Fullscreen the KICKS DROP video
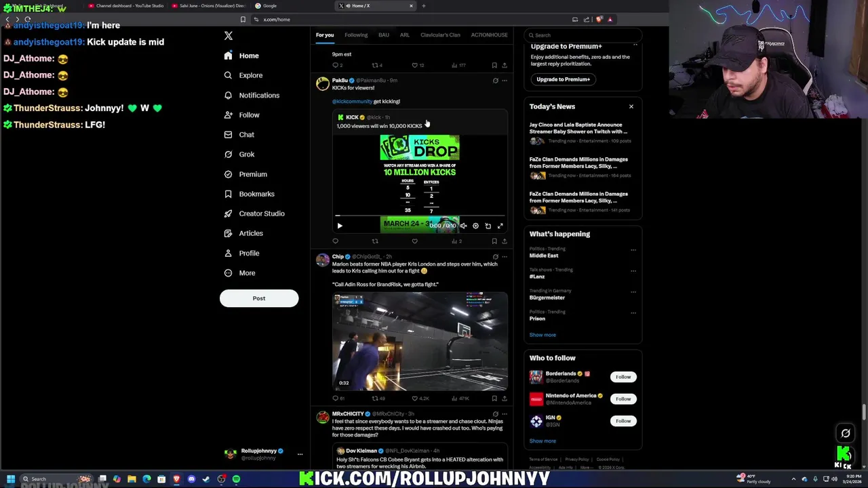Viewport: 868px width, 488px height. [x=500, y=226]
